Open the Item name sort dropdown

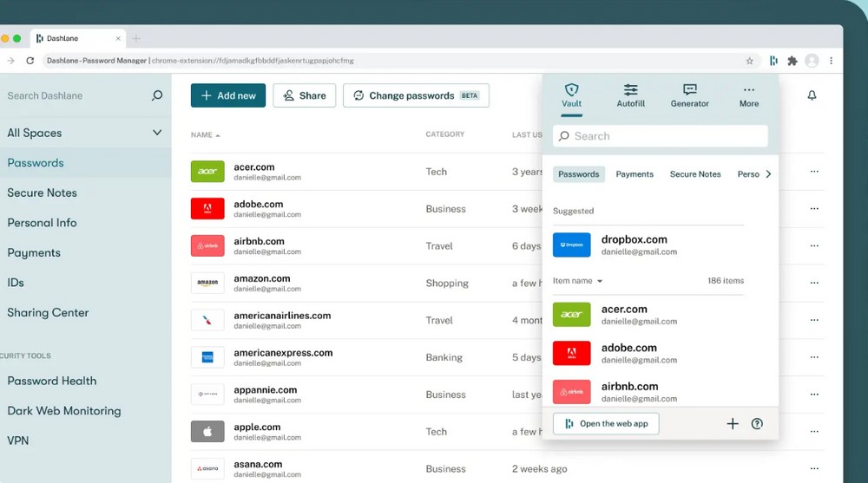tap(578, 281)
